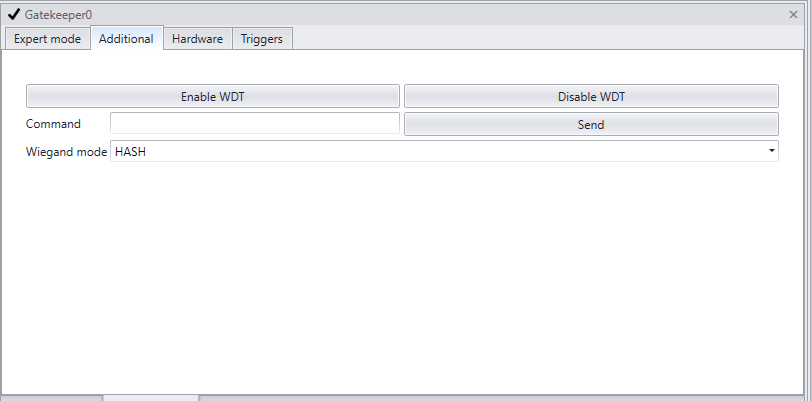Click the Command label

(x=53, y=124)
